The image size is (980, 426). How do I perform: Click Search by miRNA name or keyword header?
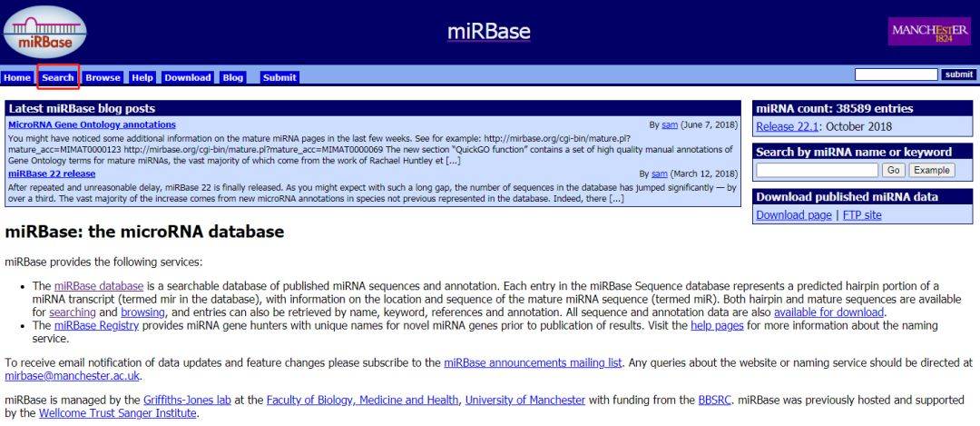[863, 152]
